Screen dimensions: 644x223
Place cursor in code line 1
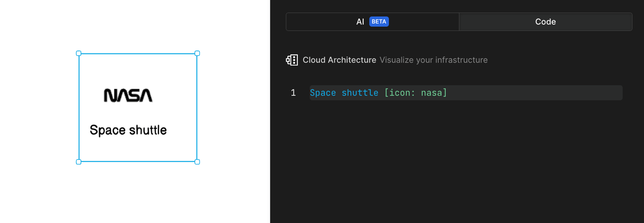pos(466,93)
